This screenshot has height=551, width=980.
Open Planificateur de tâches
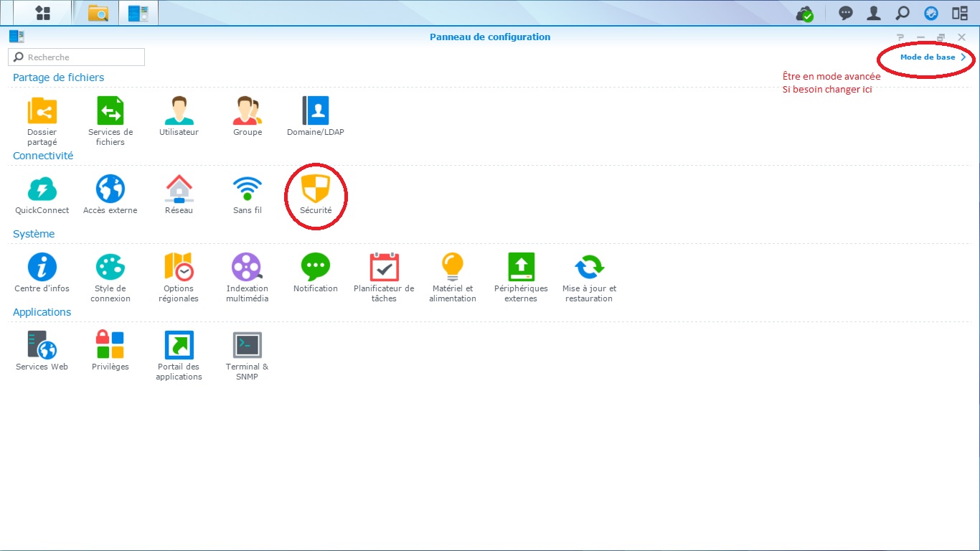coord(384,278)
